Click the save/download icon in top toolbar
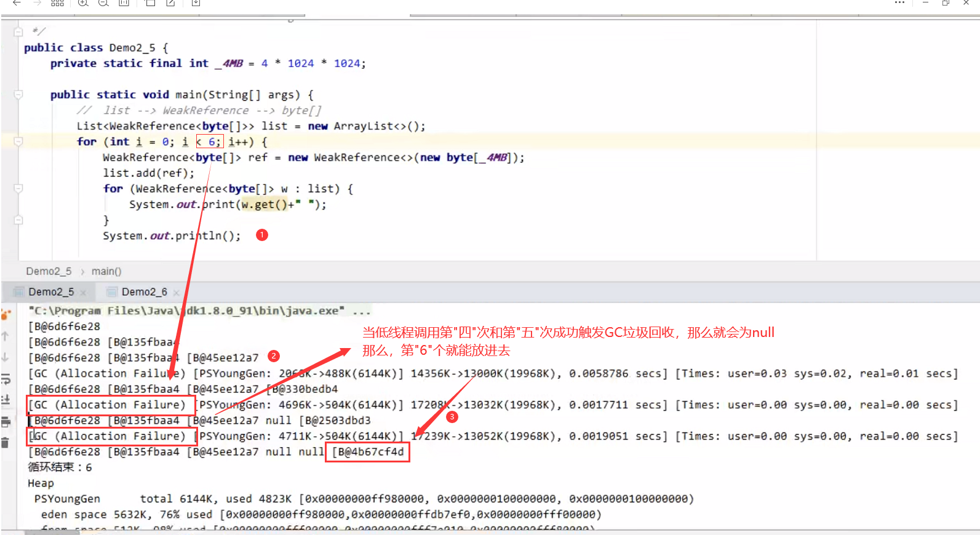Screen dimensions: 980x535 (196, 3)
